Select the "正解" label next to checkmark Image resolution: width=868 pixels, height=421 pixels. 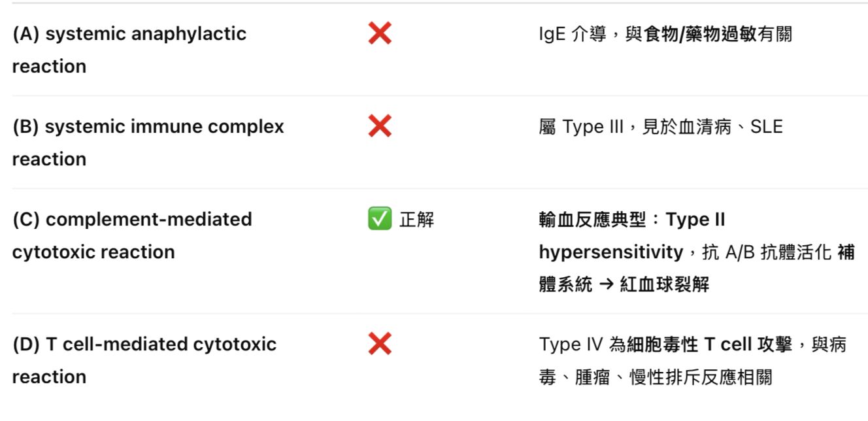[x=417, y=220]
